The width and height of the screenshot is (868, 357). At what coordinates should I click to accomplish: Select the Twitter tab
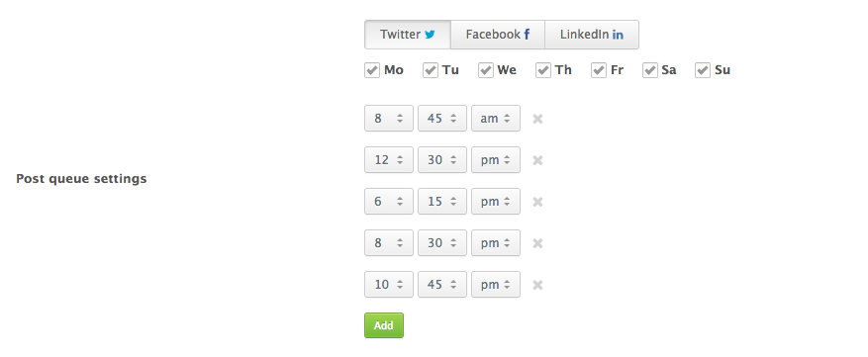[408, 35]
